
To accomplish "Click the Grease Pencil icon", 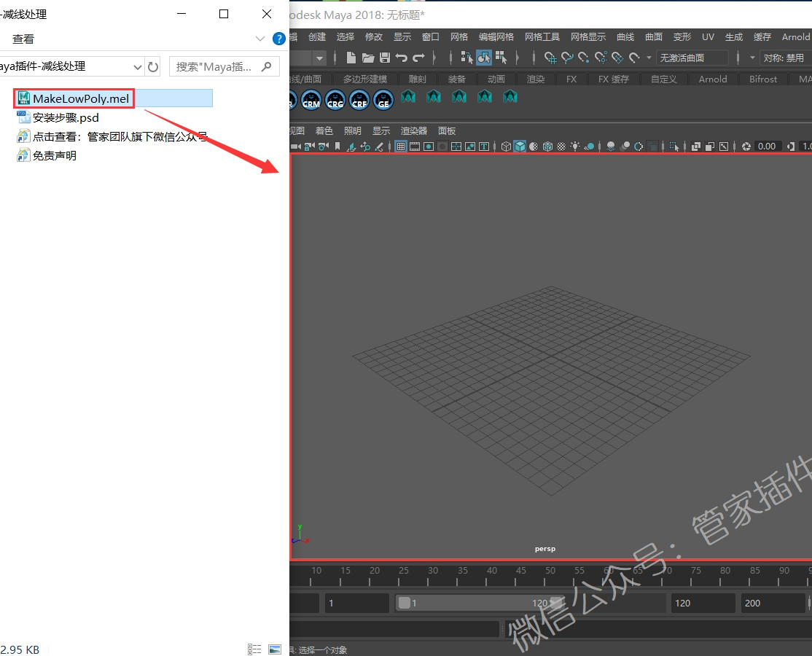I will 379,147.
